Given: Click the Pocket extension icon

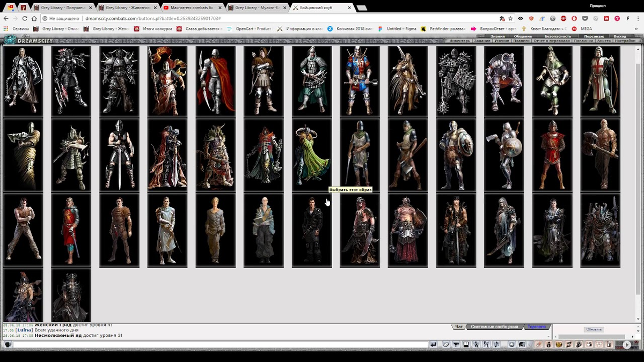Looking at the screenshot, I should coord(585,18).
